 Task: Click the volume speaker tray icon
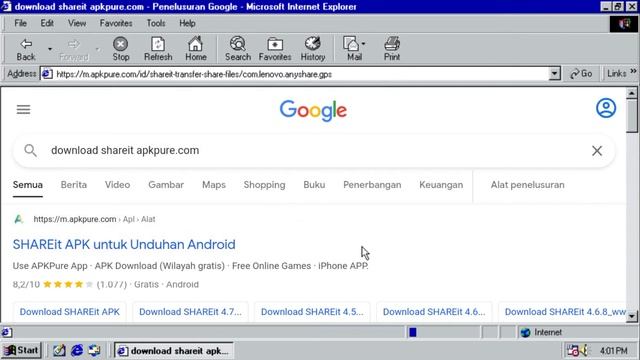584,351
